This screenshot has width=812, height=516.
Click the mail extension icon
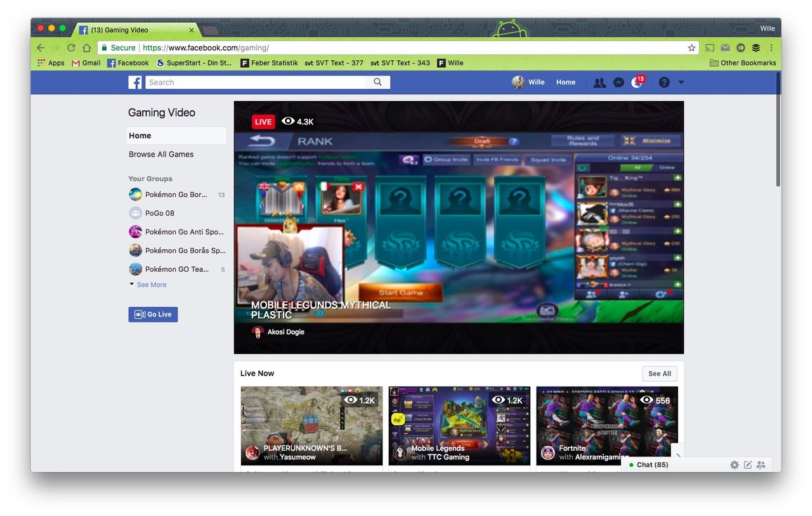point(725,48)
